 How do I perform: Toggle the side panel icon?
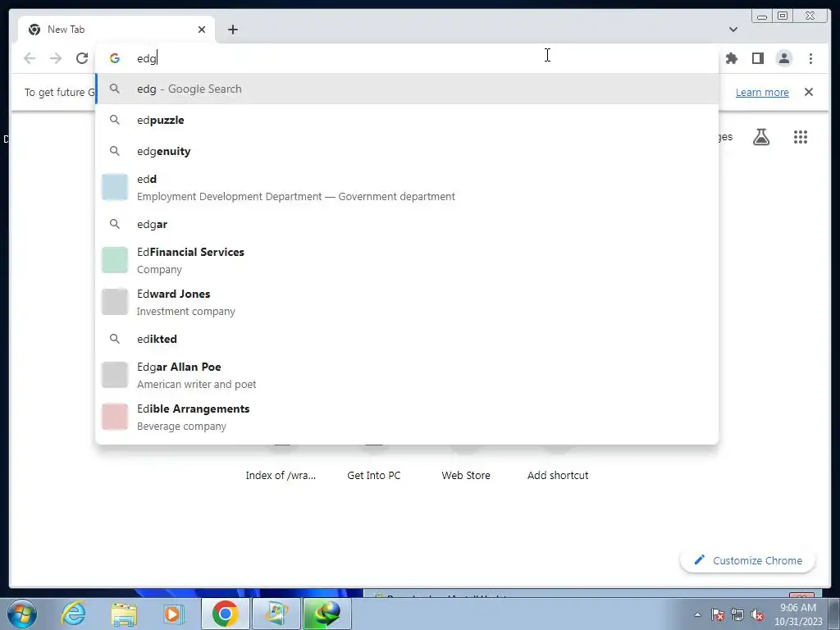(757, 58)
